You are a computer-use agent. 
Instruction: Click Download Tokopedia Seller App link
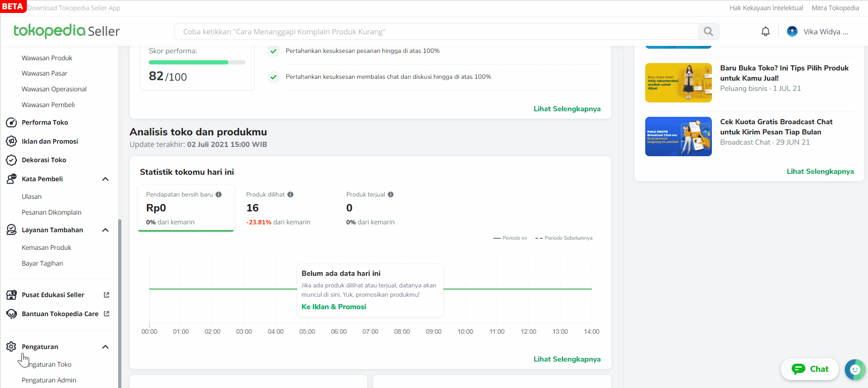pos(74,8)
